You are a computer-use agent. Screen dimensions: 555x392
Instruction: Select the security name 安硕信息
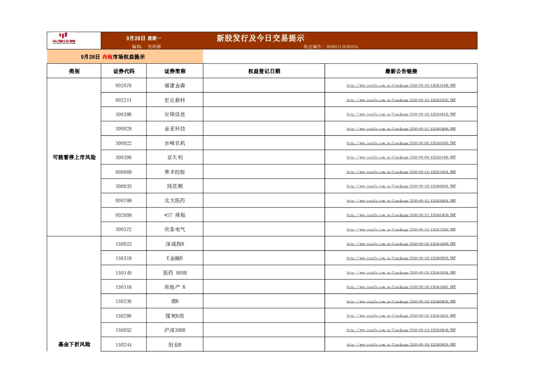175,114
